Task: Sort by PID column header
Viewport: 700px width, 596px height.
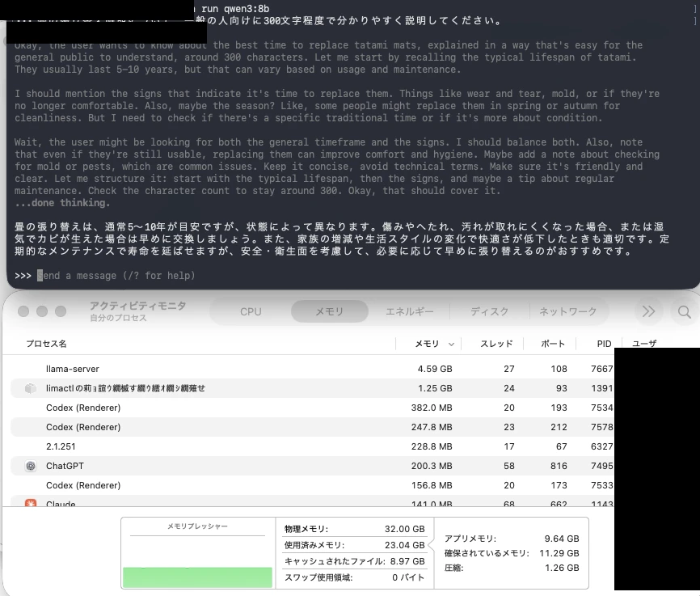Action: (604, 344)
